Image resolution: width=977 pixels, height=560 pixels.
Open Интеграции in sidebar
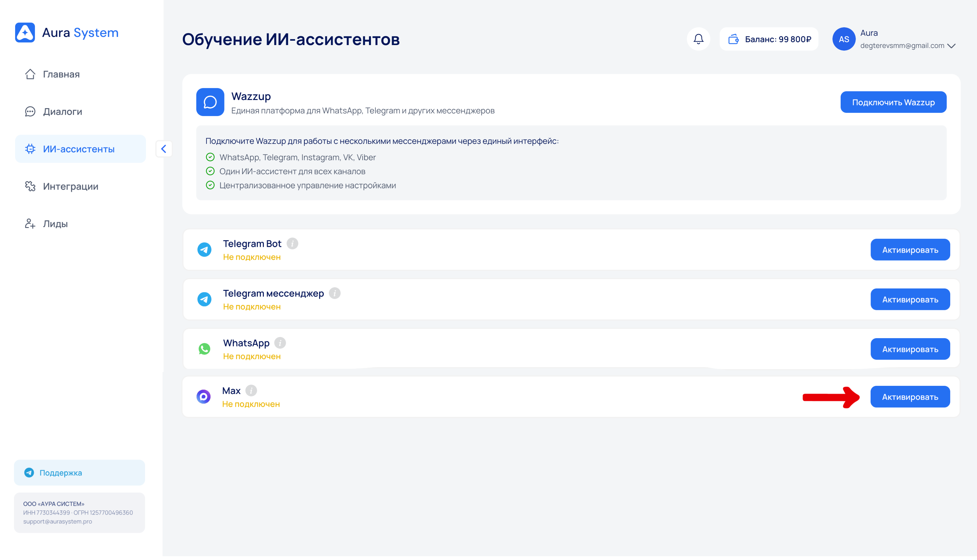click(70, 186)
